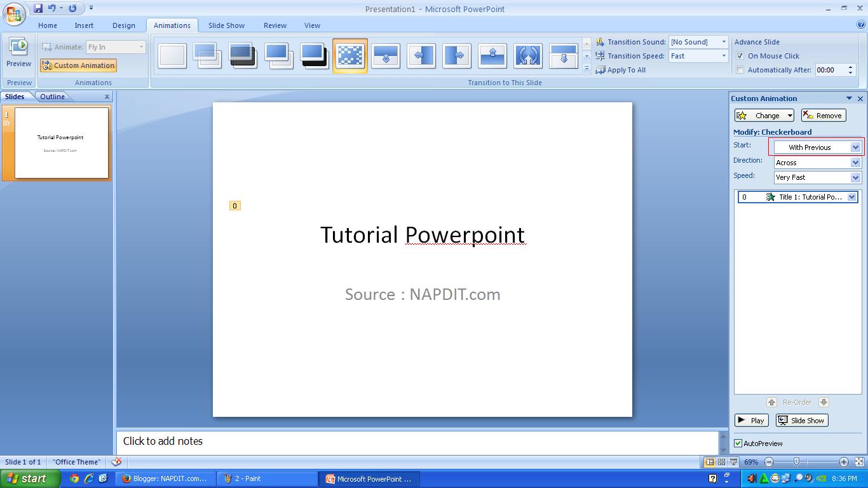Click the Save icon in Quick Access toolbar

tap(38, 8)
